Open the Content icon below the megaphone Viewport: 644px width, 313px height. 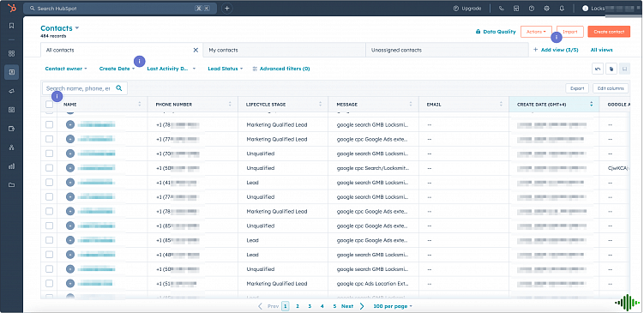pos(11,110)
